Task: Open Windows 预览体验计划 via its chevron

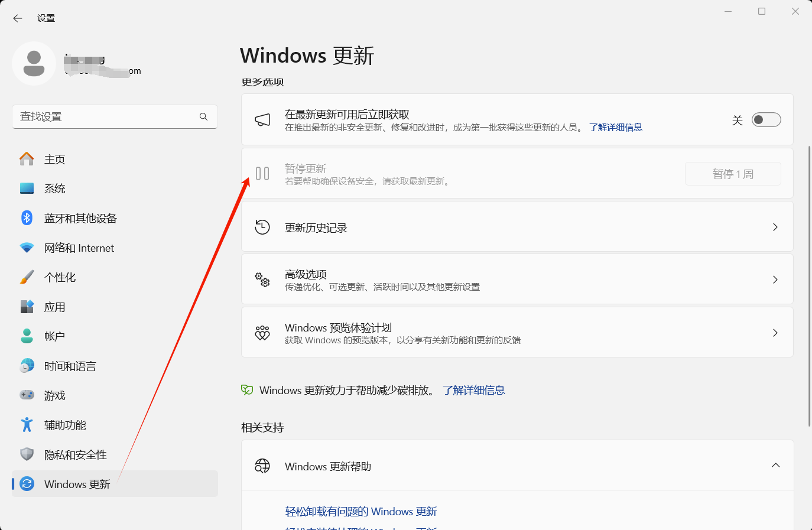Action: click(775, 333)
